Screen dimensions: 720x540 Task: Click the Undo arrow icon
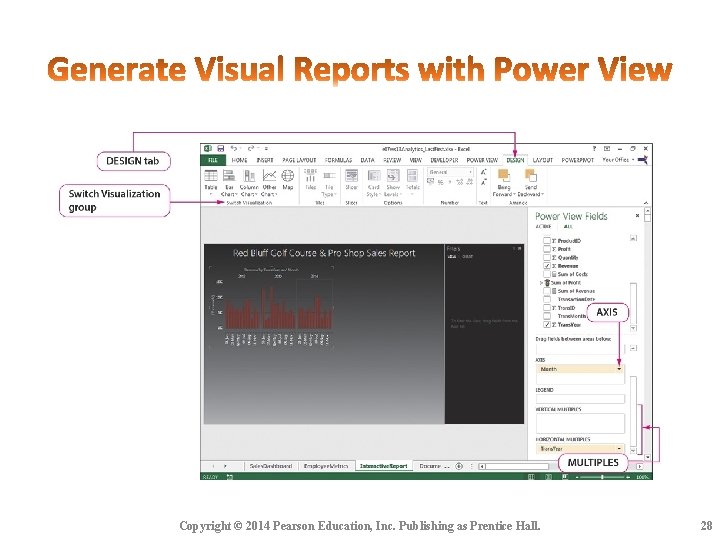click(x=234, y=149)
